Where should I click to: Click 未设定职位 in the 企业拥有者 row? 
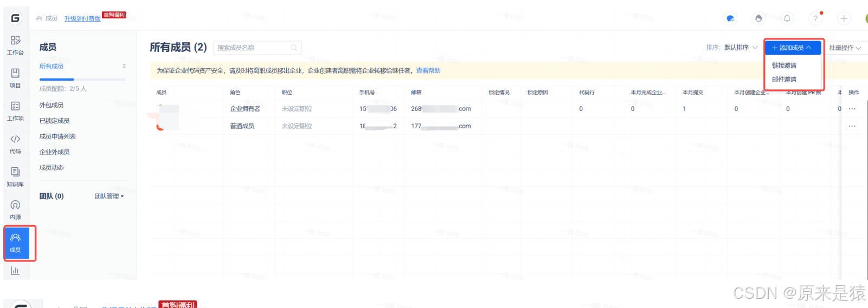click(297, 109)
